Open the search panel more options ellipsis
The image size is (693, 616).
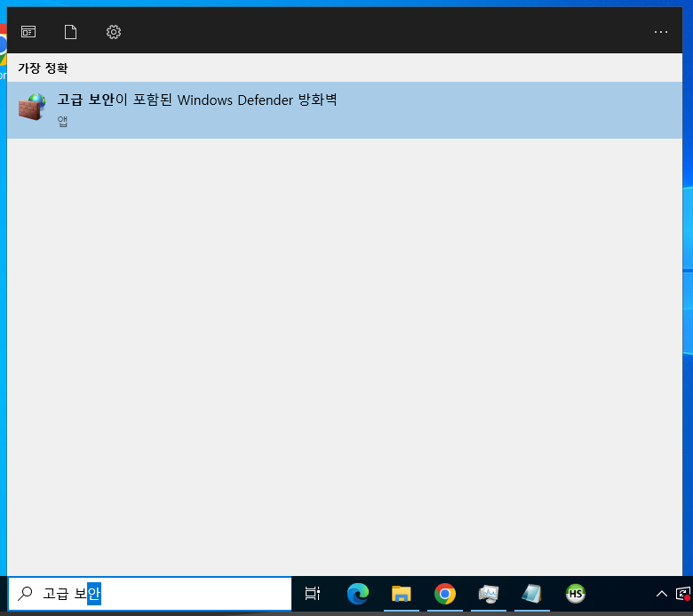tap(661, 32)
